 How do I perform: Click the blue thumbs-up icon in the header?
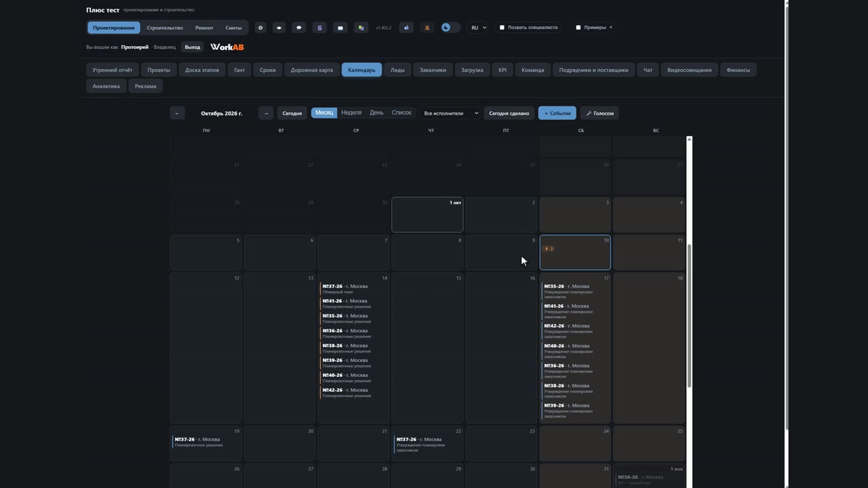pyautogui.click(x=406, y=28)
